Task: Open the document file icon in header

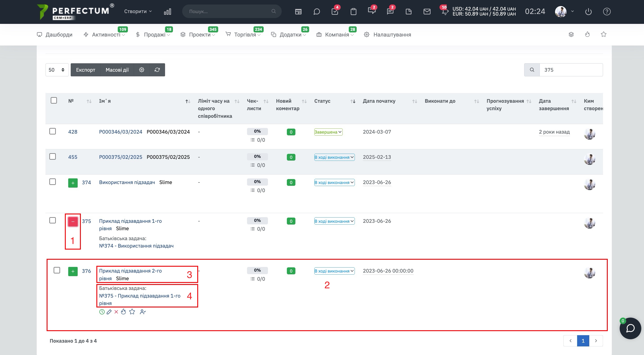Action: coord(408,11)
